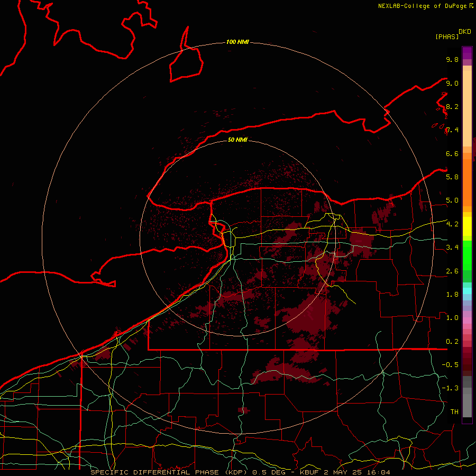This screenshot has width=476, height=476.
Task: Click the 9.0 color scale value
Action: tap(452, 83)
